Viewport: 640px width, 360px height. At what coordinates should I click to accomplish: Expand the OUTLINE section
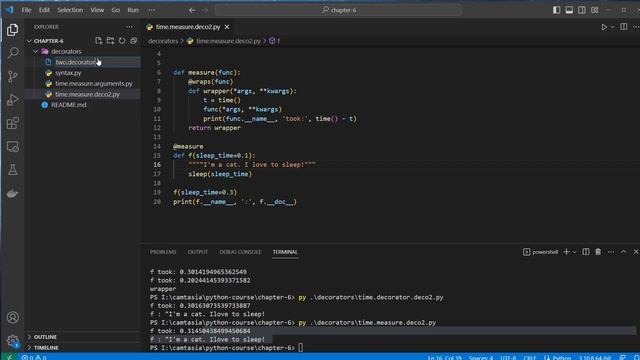[x=45, y=337]
